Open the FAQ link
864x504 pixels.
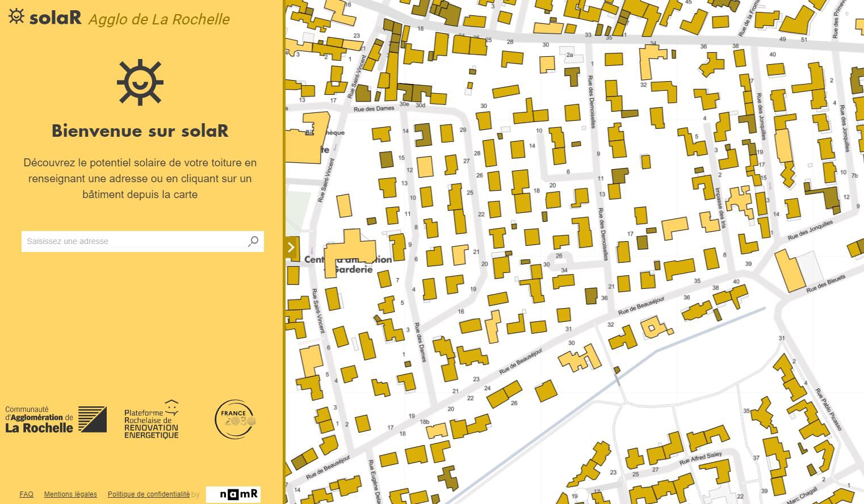26,494
